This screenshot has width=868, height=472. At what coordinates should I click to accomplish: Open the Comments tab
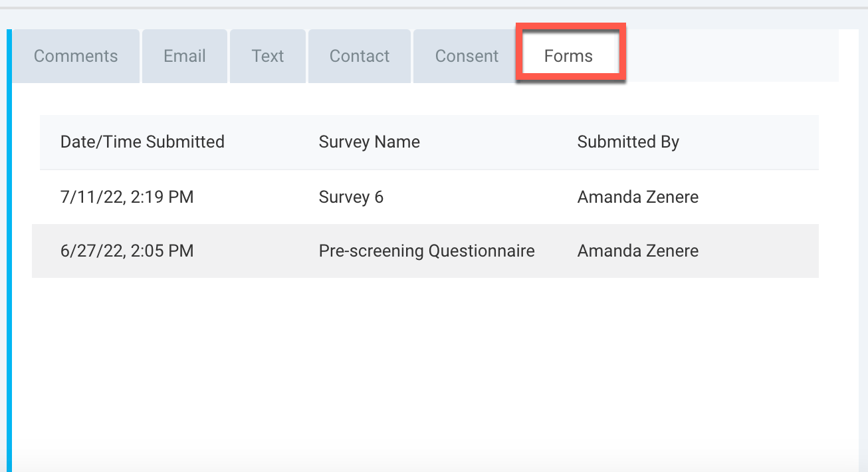click(76, 57)
